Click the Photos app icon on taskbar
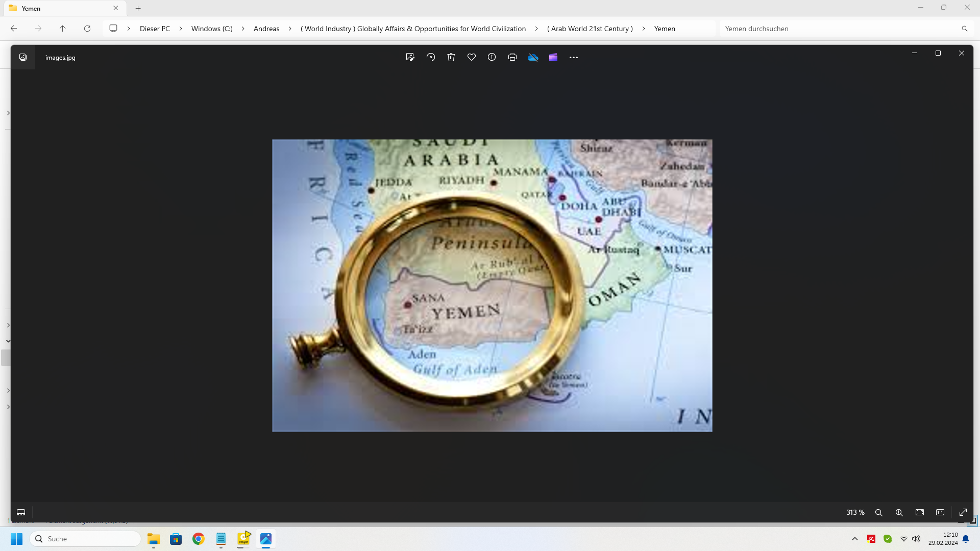980x551 pixels. [266, 539]
